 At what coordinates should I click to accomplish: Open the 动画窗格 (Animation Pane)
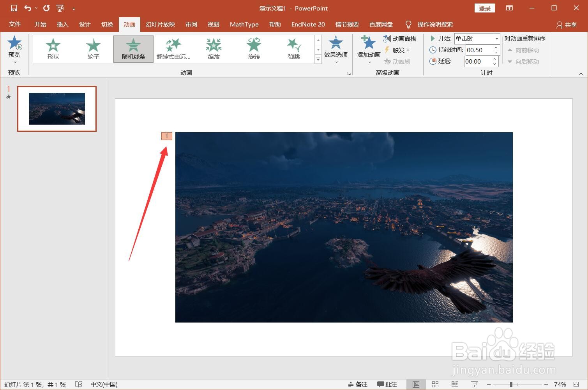400,39
